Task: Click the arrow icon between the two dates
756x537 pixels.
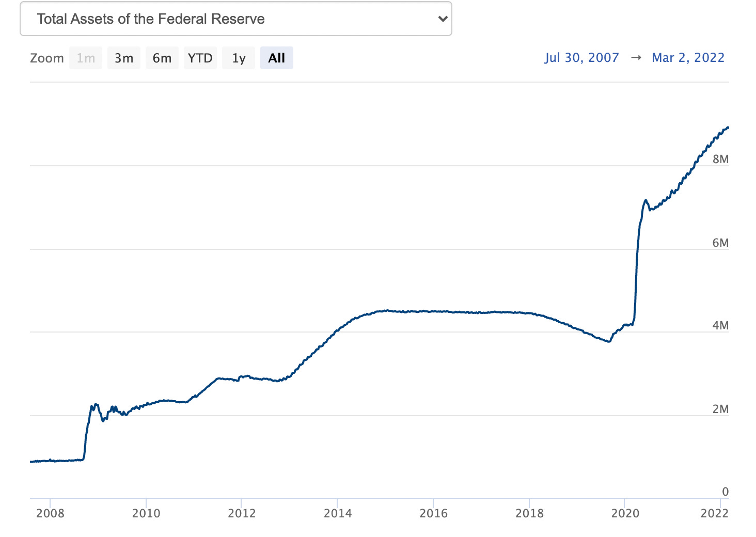Action: coord(636,57)
